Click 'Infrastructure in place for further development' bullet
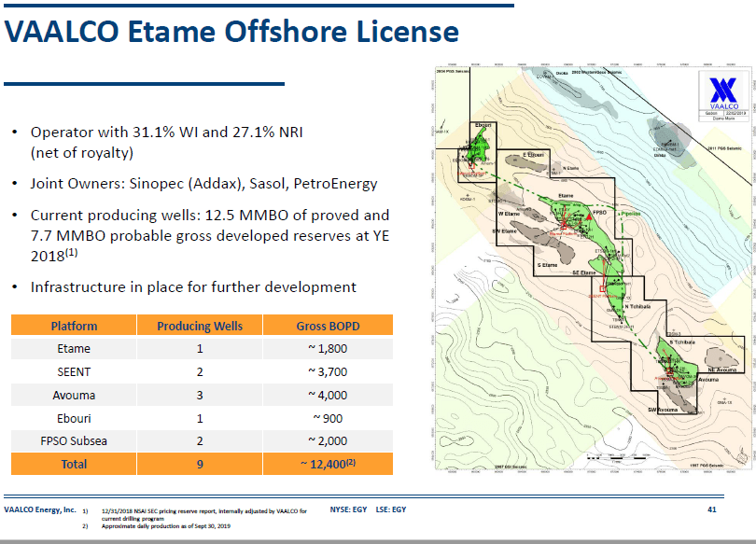The width and height of the screenshot is (756, 544). pyautogui.click(x=193, y=287)
